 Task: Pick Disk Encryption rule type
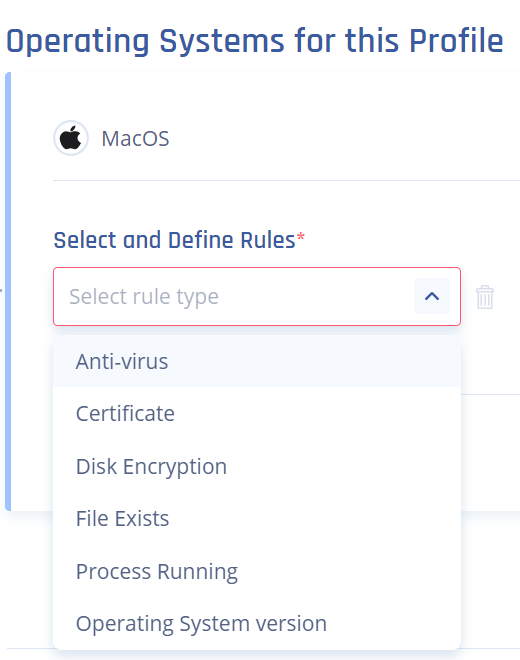257,466
